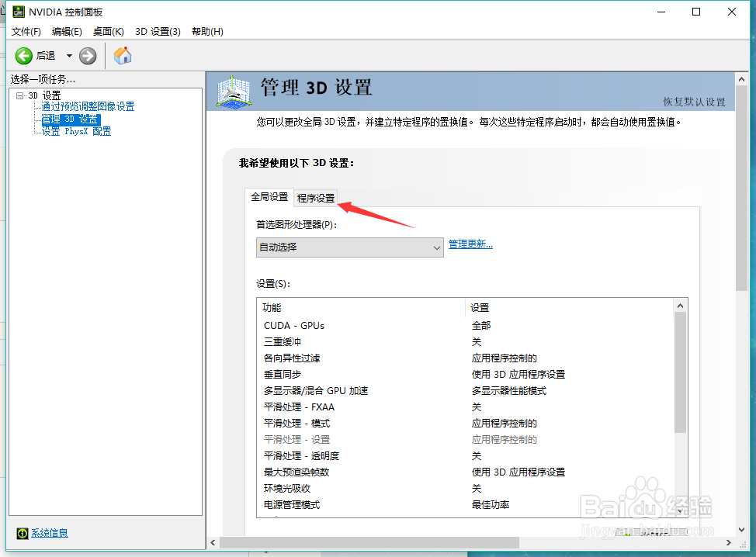Image resolution: width=756 pixels, height=557 pixels.
Task: Click 全部 value for CUDA - GPUs
Action: point(481,326)
